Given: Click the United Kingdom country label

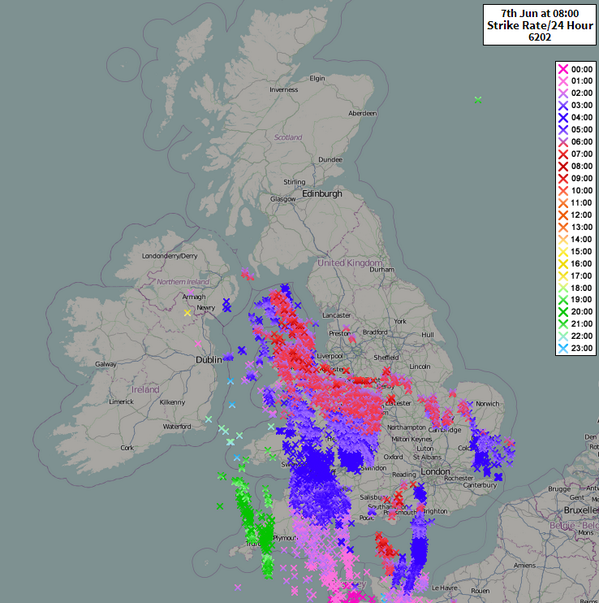Looking at the screenshot, I should coord(350,263).
